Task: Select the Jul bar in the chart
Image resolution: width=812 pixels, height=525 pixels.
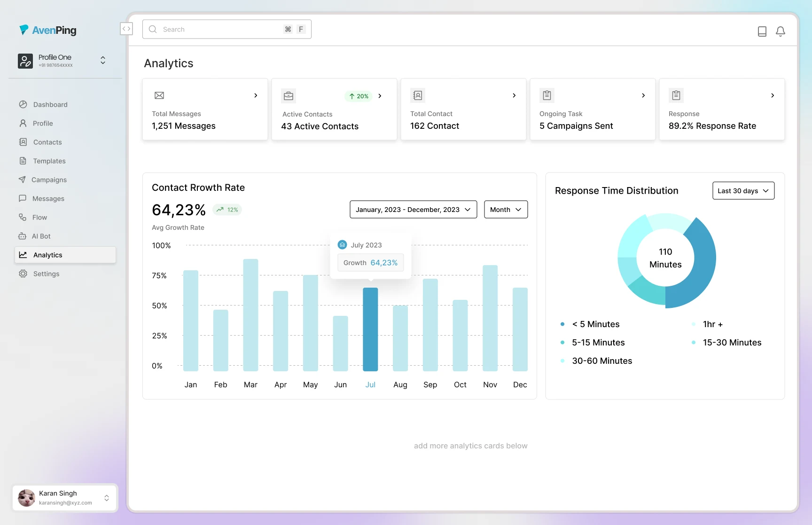Action: click(370, 329)
